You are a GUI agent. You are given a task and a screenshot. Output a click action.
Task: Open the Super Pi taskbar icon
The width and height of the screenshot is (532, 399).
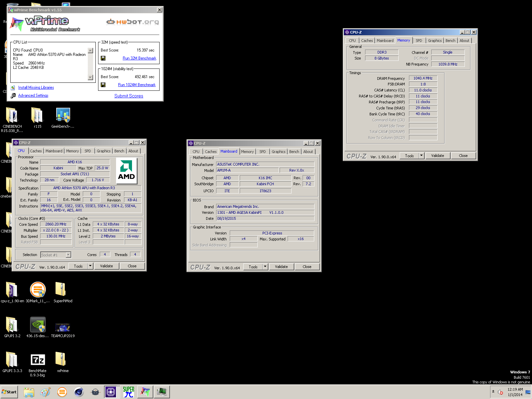(129, 392)
